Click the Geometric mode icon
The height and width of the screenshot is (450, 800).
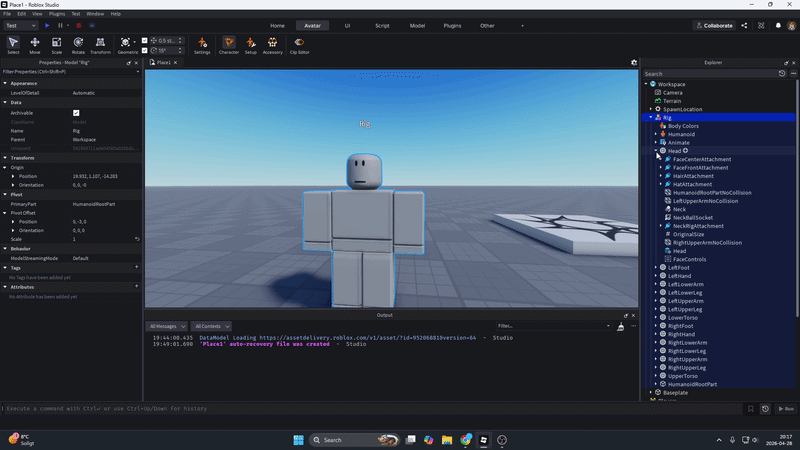(125, 42)
